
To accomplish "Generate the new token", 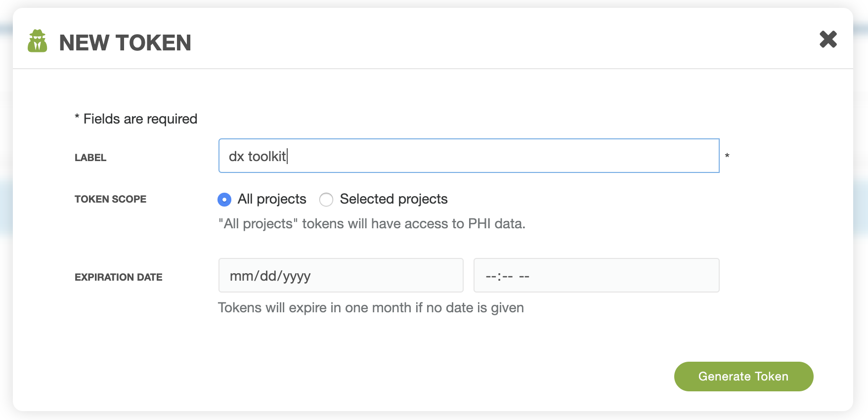I will click(x=743, y=377).
